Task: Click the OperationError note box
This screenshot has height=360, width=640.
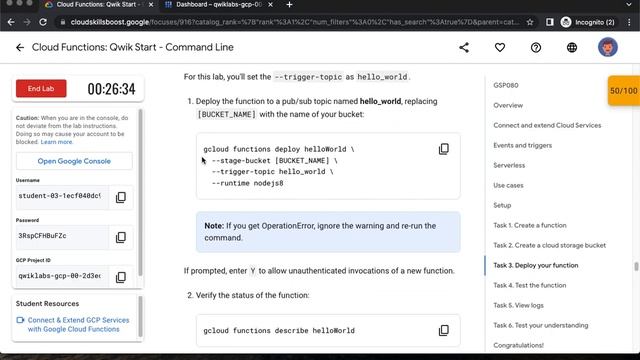Action: [x=328, y=232]
